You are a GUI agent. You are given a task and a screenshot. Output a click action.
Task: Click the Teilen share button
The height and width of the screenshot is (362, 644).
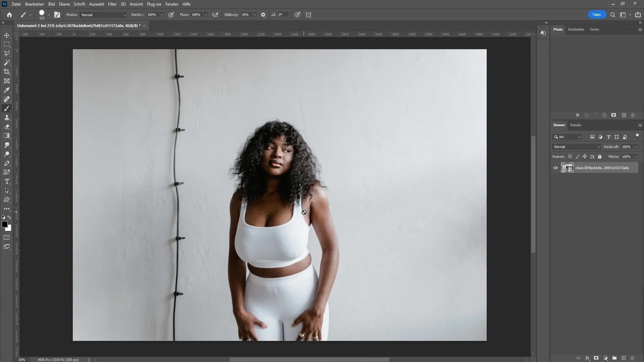(x=596, y=15)
